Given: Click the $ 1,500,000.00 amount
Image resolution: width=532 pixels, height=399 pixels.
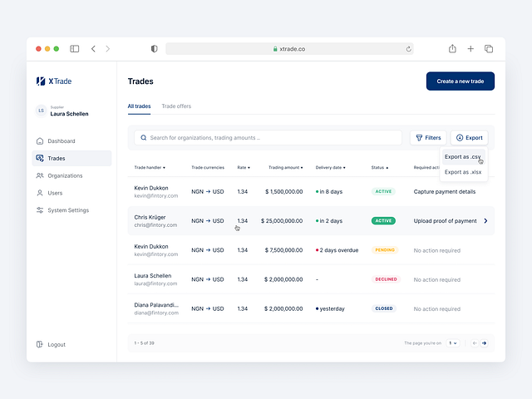Looking at the screenshot, I should click(x=284, y=192).
